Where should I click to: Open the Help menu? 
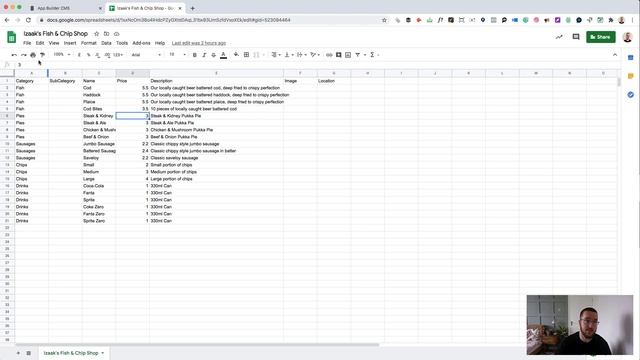(160, 43)
